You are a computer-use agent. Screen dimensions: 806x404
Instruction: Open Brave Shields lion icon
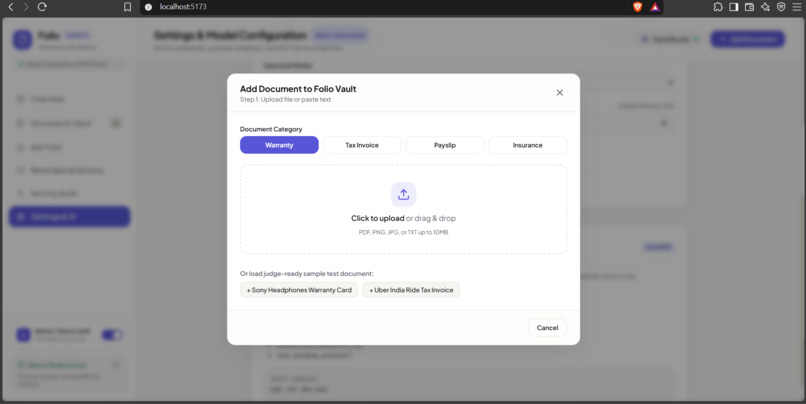click(637, 7)
